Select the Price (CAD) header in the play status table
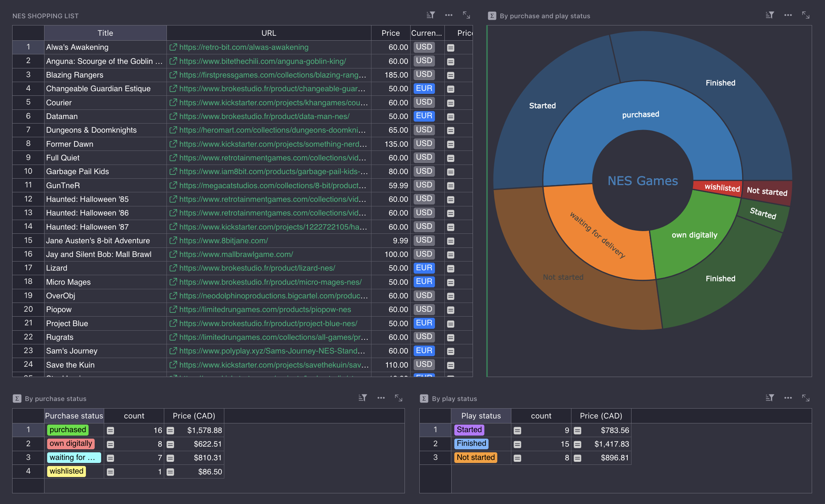The width and height of the screenshot is (825, 504). click(601, 416)
